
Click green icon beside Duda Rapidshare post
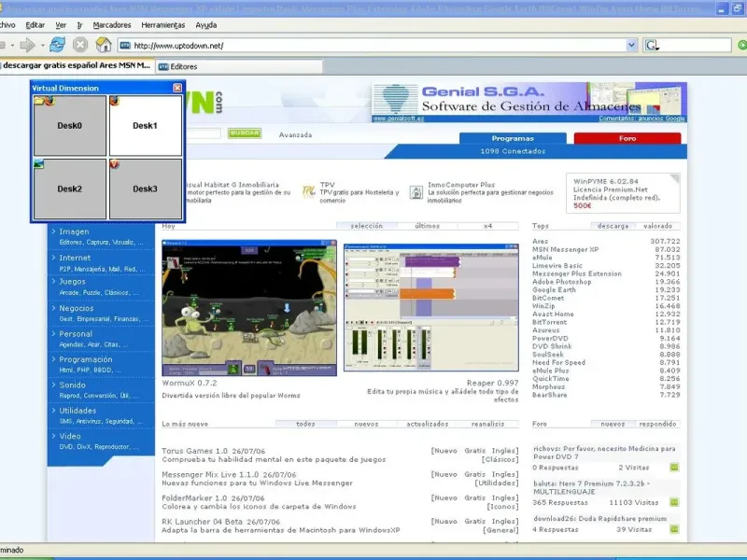[674, 529]
